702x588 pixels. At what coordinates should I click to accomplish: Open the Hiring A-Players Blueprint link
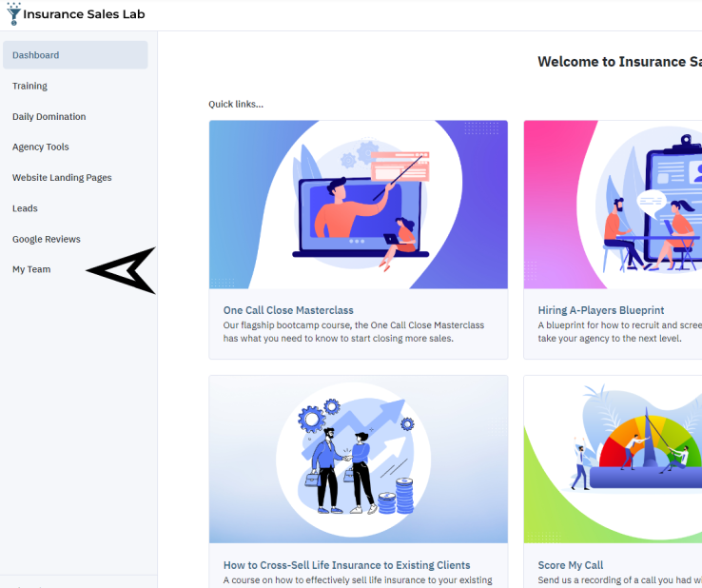[601, 310]
